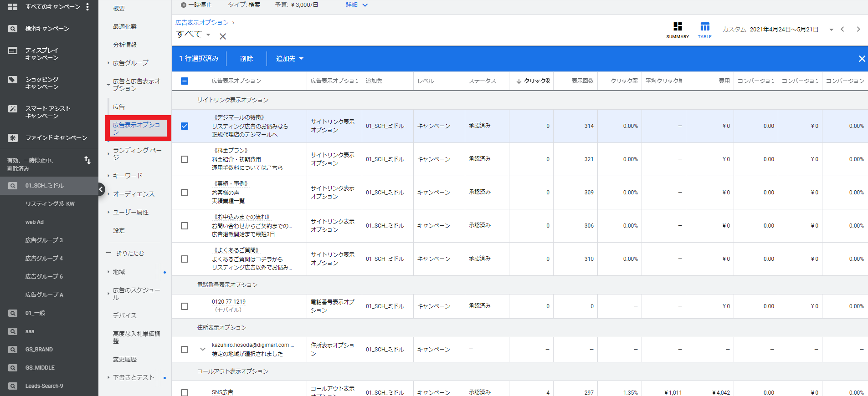Viewport: 868px width, 396px height.
Task: Open the 追加先 dropdown in blue bar
Action: pyautogui.click(x=289, y=59)
